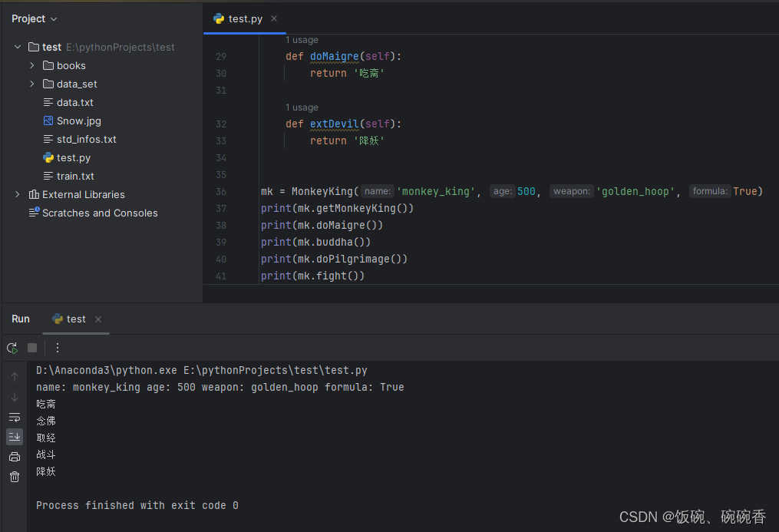Click the doMaigre method name
The image size is (779, 532).
[x=335, y=56]
